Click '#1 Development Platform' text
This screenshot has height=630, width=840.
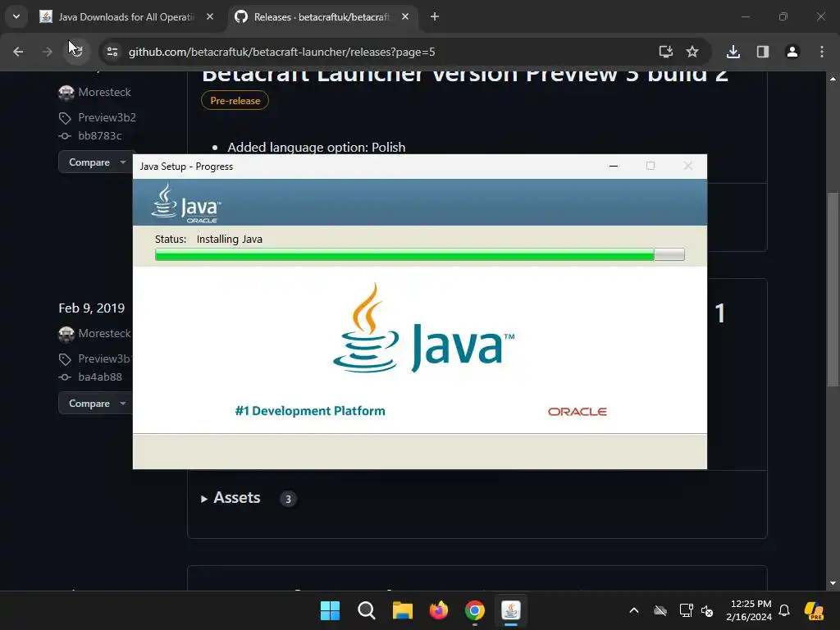310,411
